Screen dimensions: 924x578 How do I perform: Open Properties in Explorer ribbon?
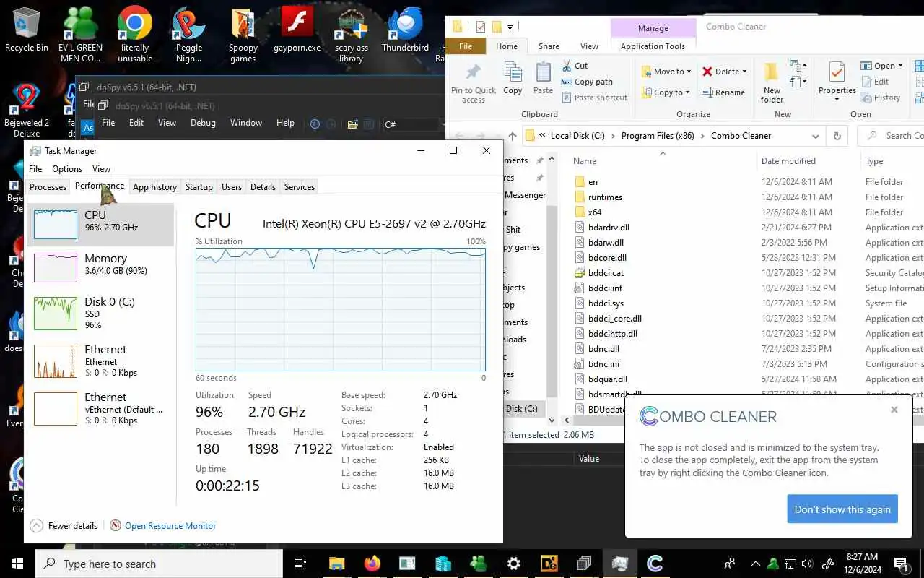tap(837, 82)
